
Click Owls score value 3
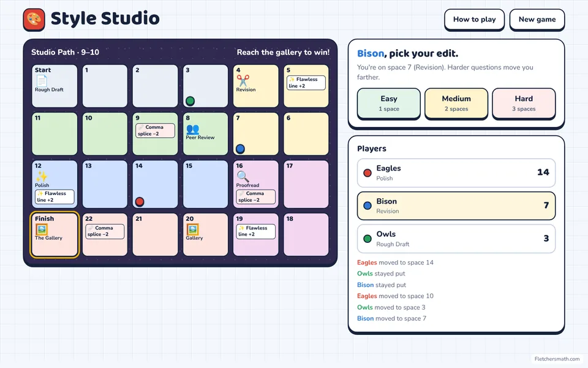546,239
